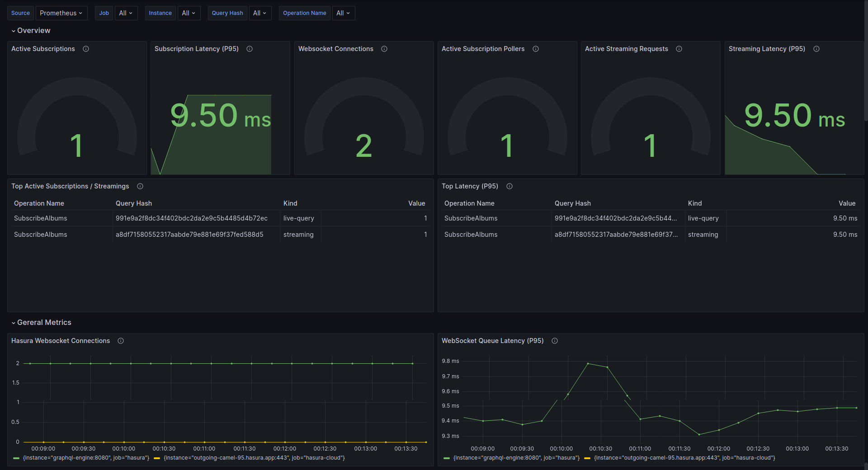Open Hasura Websocket Connections panel title
The image size is (868, 470).
(x=61, y=341)
